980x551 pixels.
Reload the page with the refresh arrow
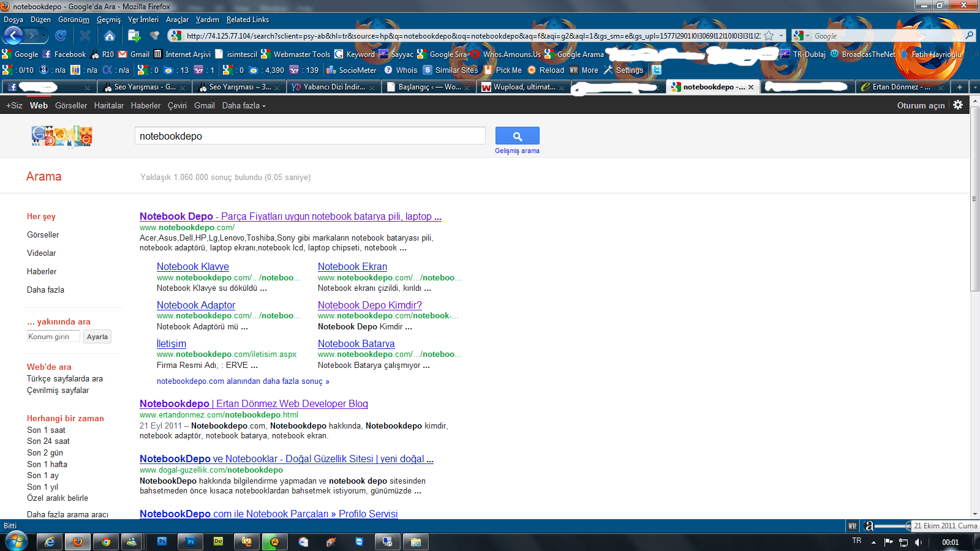pyautogui.click(x=61, y=36)
